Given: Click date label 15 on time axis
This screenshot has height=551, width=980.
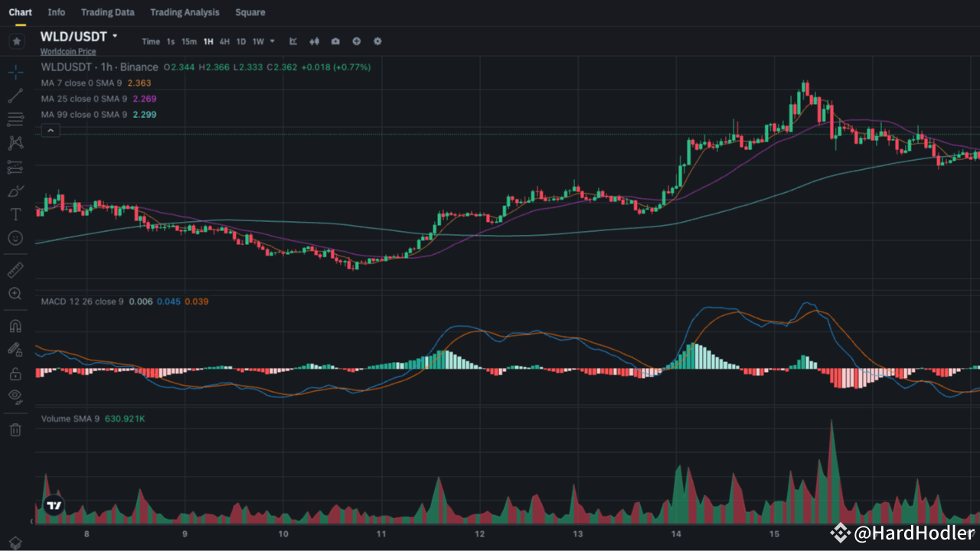Looking at the screenshot, I should tap(774, 535).
